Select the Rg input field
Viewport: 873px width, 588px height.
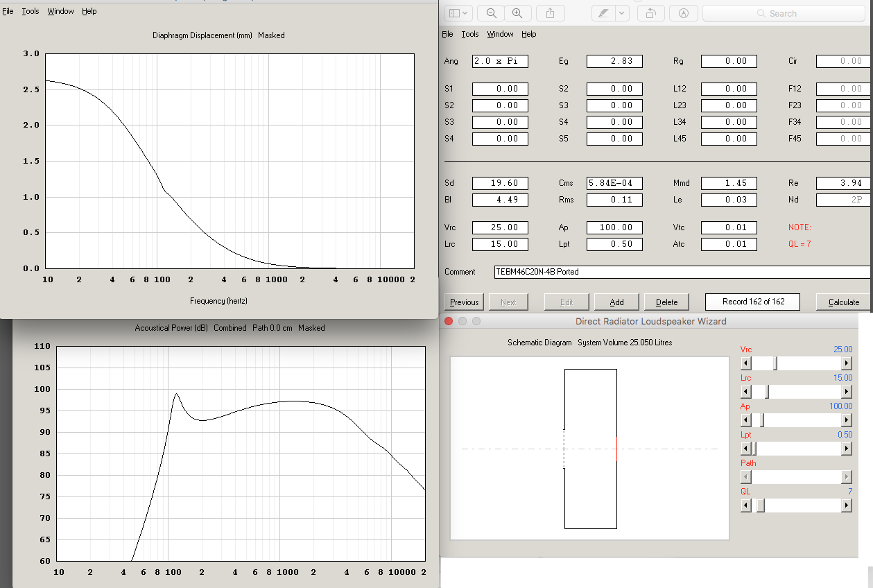(x=729, y=61)
